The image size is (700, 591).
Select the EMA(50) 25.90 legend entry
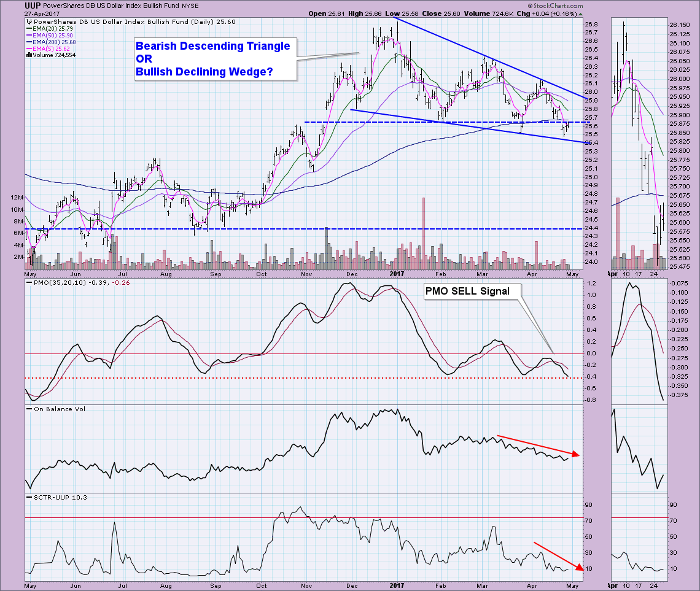click(50, 35)
